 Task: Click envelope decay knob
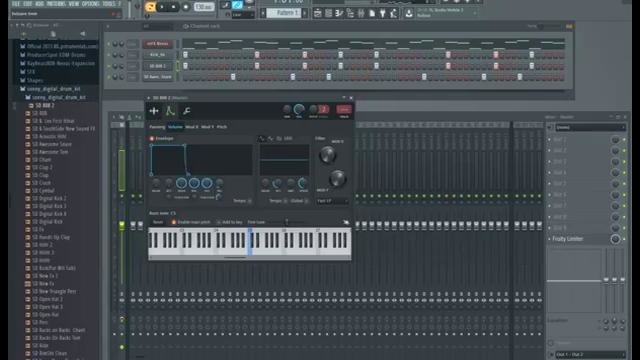coord(194,183)
